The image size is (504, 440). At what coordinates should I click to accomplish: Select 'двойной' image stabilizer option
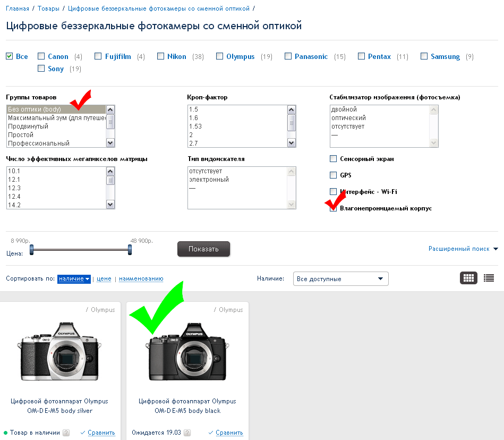(380, 109)
